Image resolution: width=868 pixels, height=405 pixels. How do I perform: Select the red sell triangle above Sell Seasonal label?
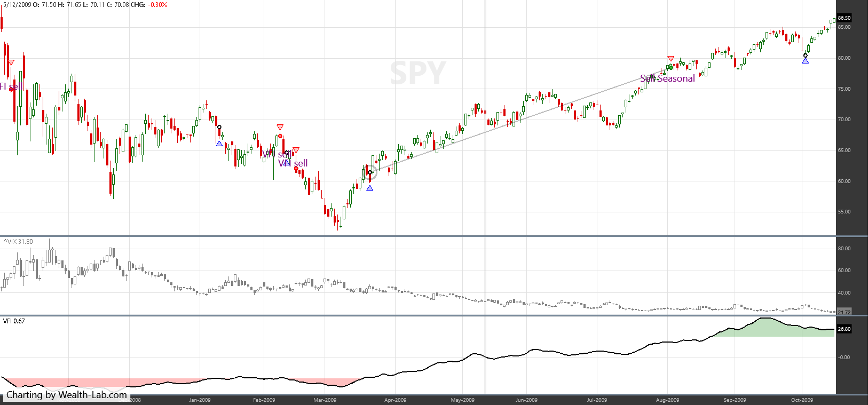coord(670,59)
